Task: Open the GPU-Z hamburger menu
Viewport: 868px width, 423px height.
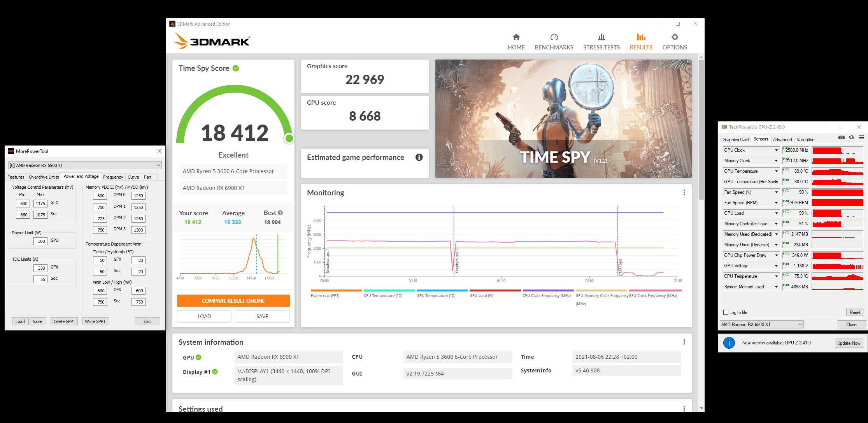Action: pyautogui.click(x=861, y=138)
